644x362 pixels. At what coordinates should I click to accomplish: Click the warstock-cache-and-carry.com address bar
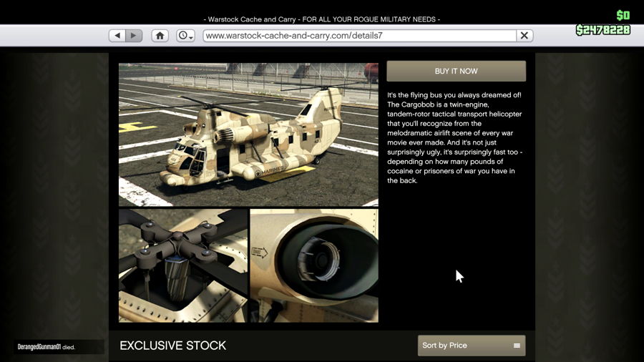[x=359, y=36]
